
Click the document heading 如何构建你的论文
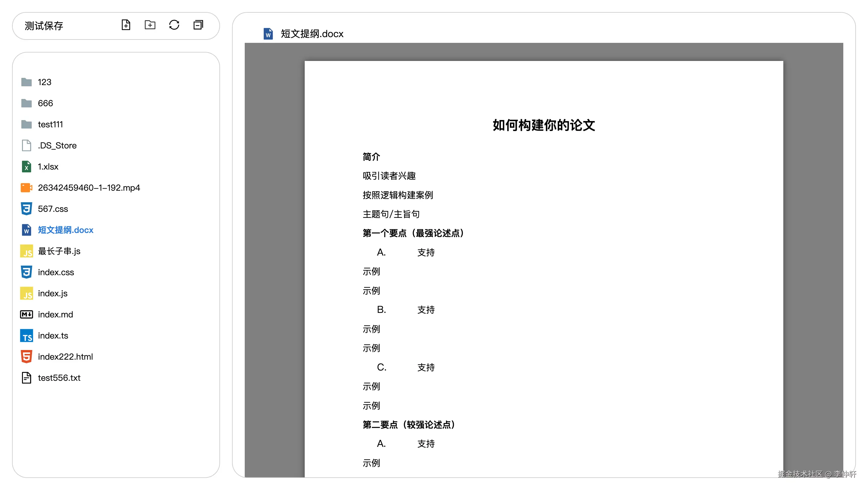pos(543,125)
